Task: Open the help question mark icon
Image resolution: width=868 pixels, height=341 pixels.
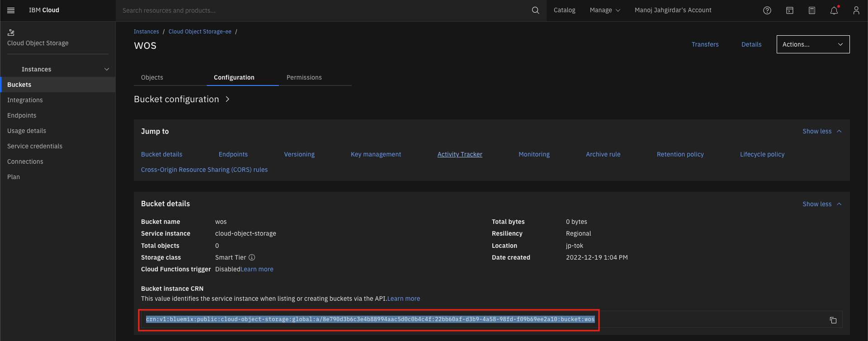Action: coord(767,10)
